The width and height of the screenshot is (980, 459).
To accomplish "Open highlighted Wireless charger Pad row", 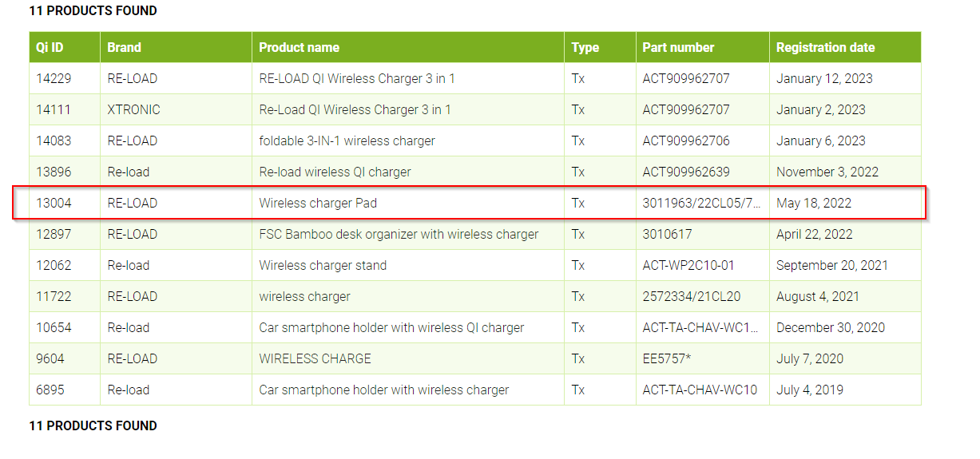I will pos(318,204).
